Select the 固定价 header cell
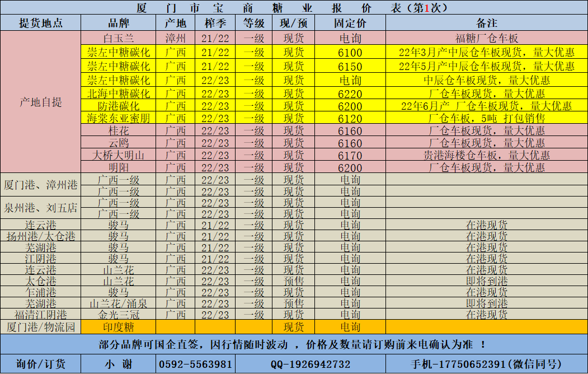Viewport: 588px width, 374px height. (350, 24)
